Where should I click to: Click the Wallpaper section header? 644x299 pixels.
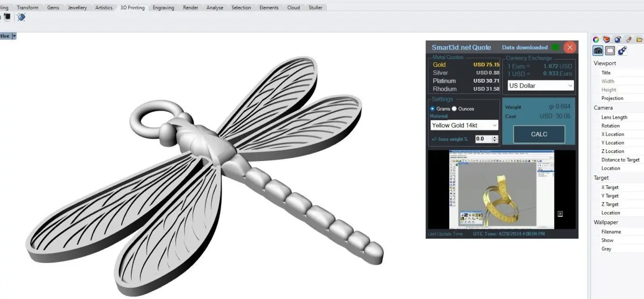coord(606,222)
